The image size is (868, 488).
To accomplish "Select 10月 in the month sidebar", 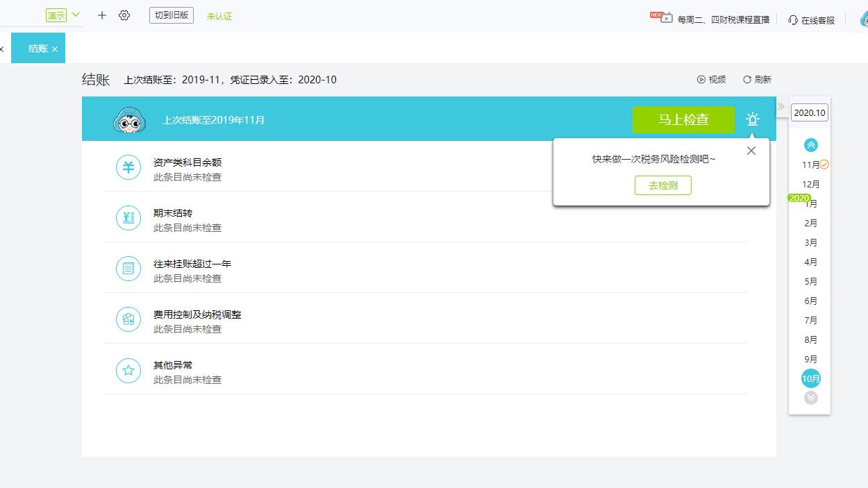I will click(810, 378).
